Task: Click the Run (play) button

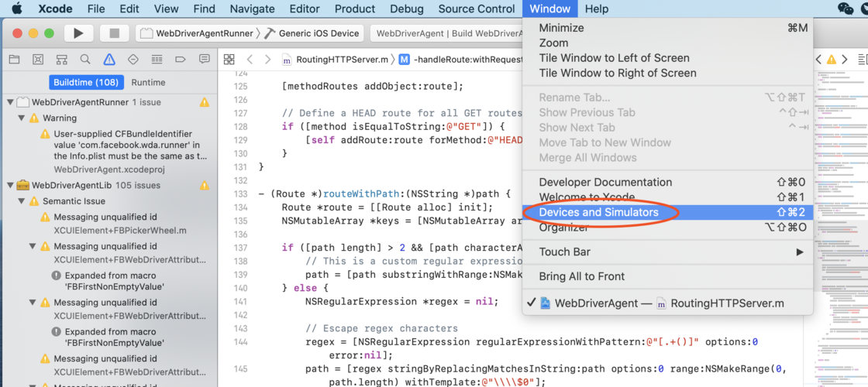Action: pyautogui.click(x=78, y=33)
